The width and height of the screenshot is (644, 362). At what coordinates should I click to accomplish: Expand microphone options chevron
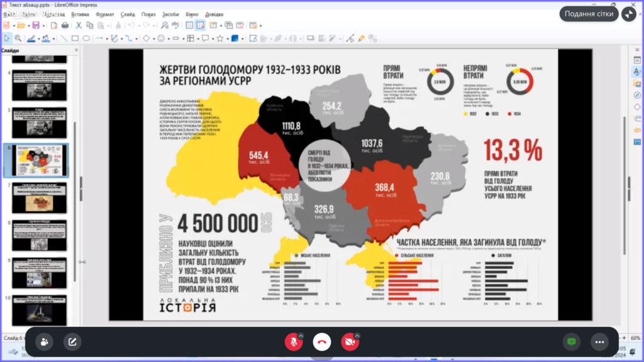[301, 336]
